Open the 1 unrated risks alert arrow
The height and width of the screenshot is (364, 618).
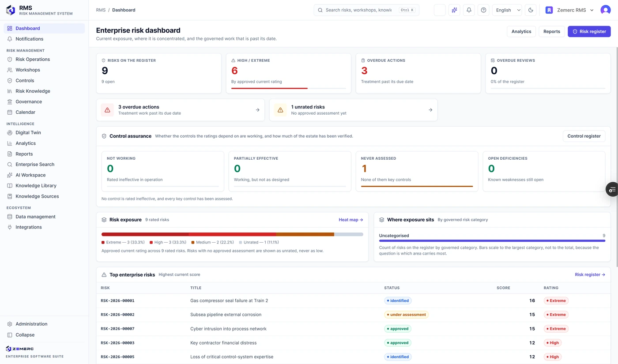tap(430, 110)
